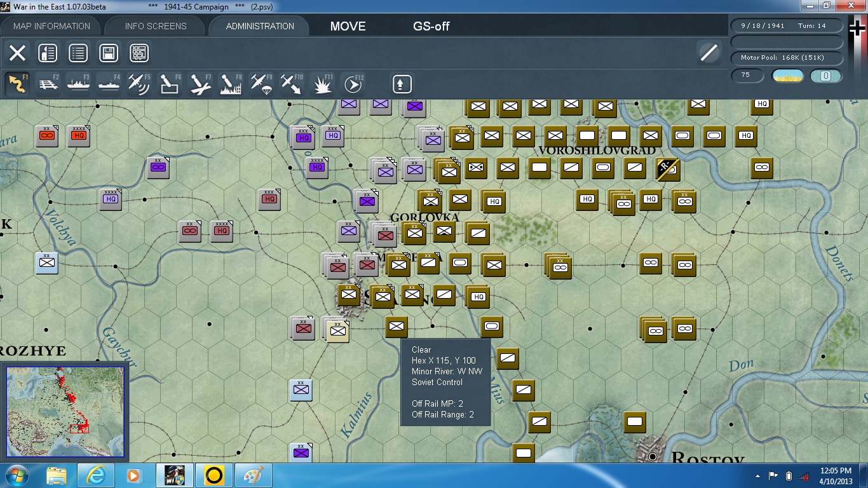Open the preferences icon with person and list
This screenshot has height=488, width=868.
click(48, 53)
